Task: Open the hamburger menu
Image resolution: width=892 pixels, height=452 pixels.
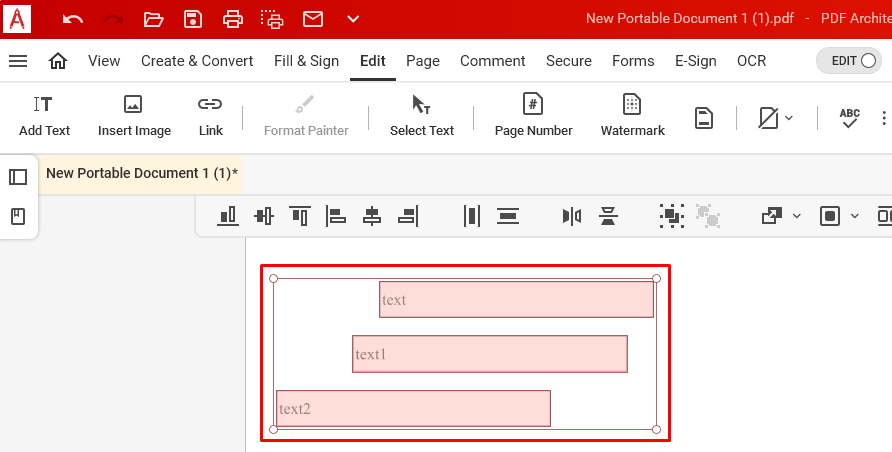Action: (18, 61)
